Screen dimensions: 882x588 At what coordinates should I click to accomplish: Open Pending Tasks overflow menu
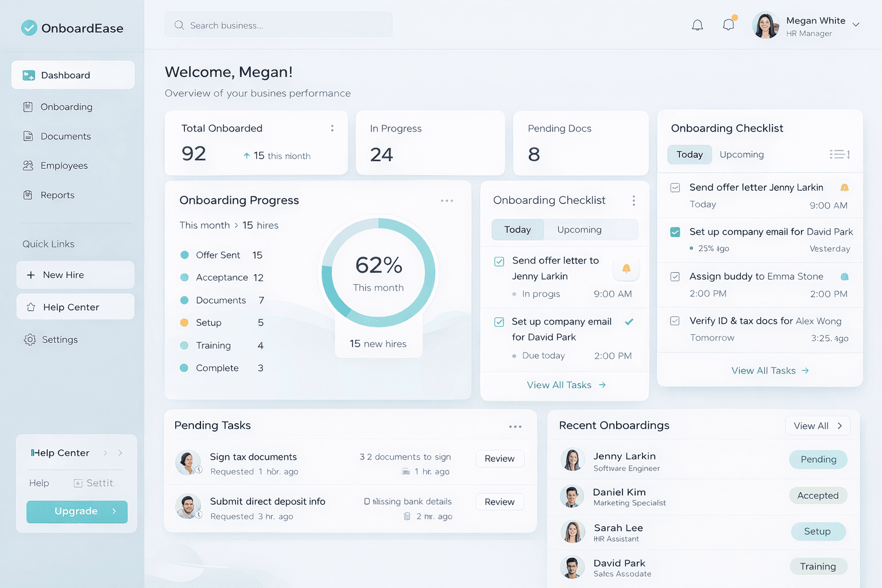tap(515, 426)
